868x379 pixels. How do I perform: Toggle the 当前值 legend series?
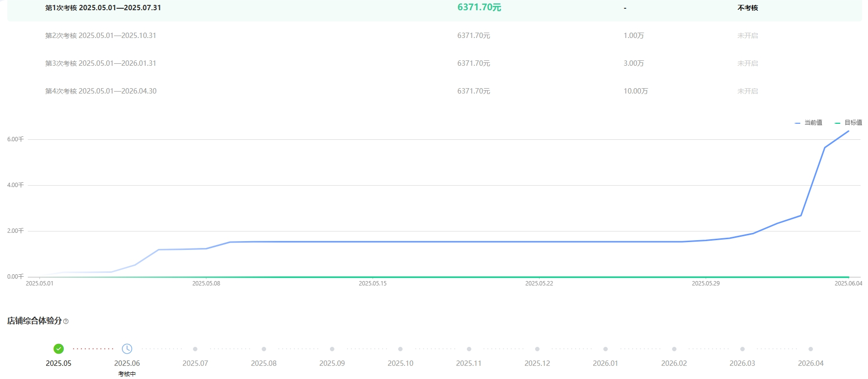pos(809,123)
